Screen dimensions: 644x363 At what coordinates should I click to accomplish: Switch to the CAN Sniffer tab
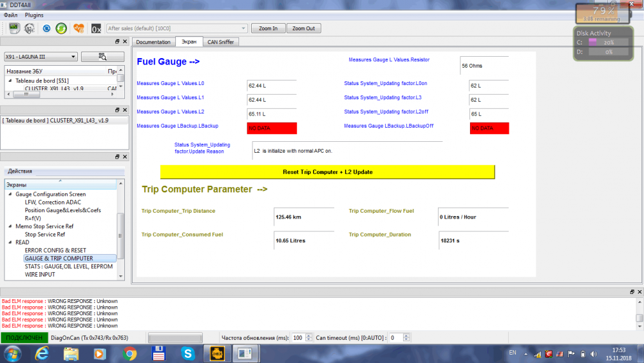pos(220,42)
